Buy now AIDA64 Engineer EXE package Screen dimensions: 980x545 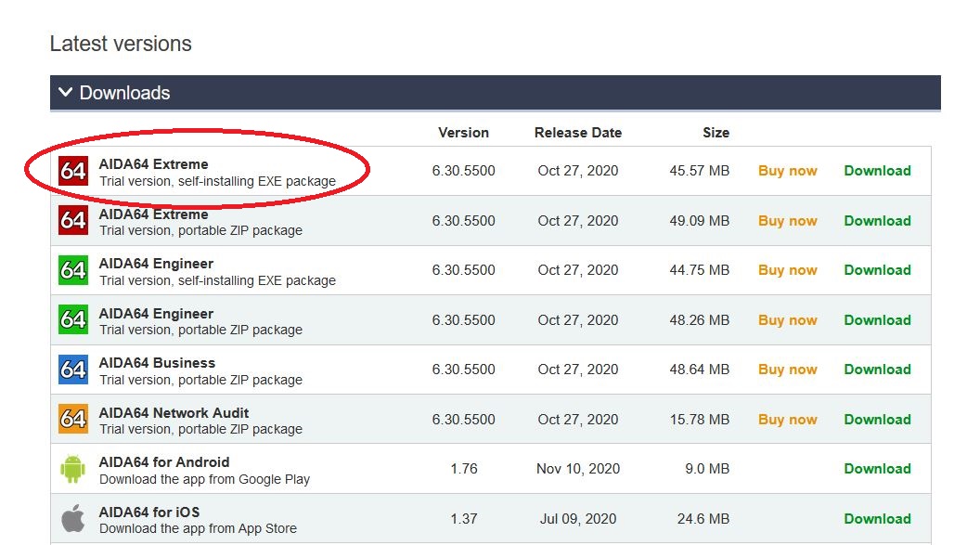click(x=788, y=270)
